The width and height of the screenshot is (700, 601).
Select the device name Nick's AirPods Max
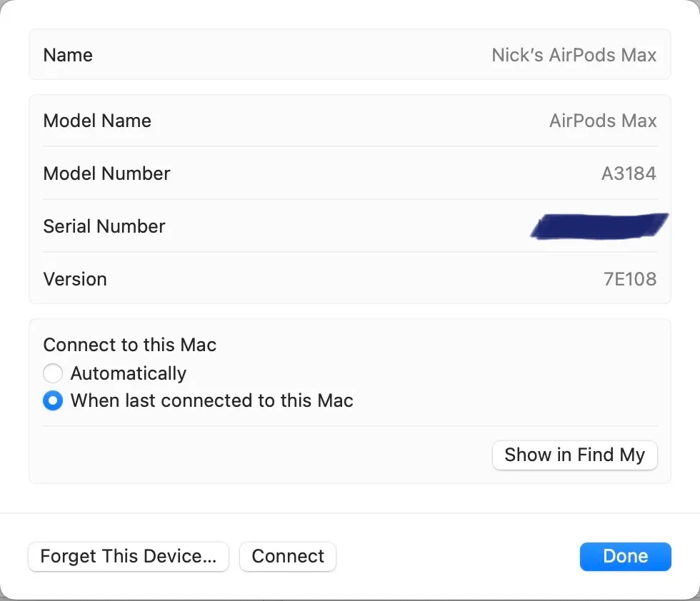[x=574, y=55]
